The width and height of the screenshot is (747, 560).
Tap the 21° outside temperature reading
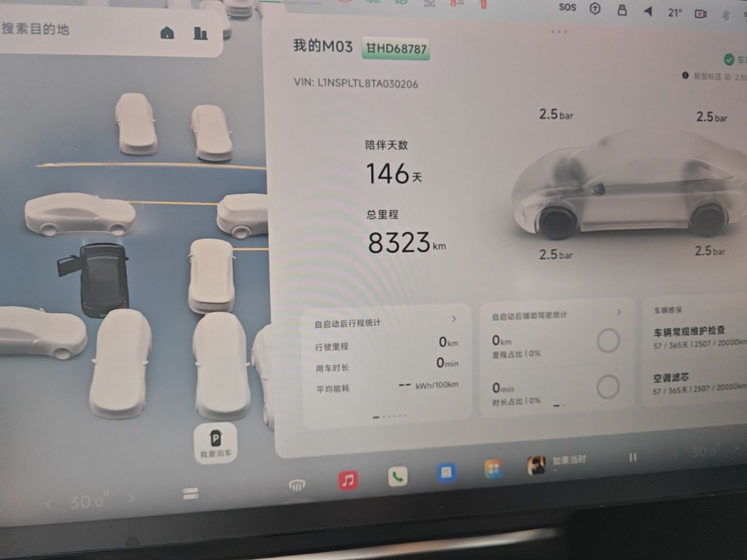[x=675, y=12]
